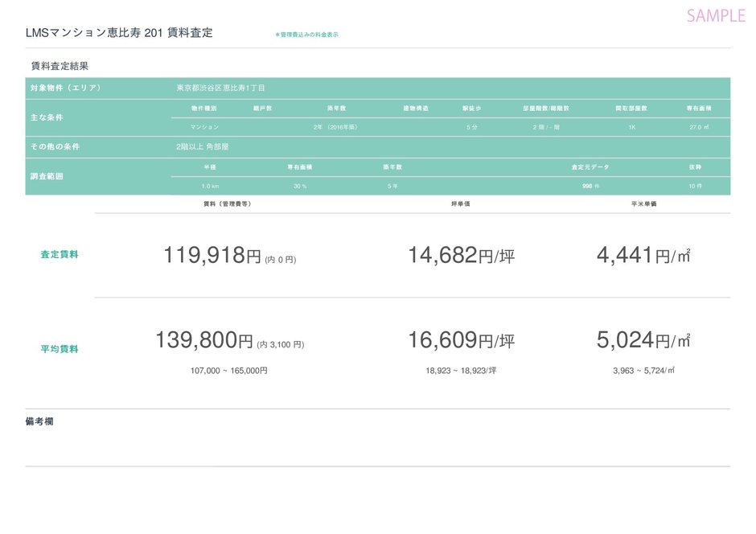The height and width of the screenshot is (534, 756).
Task: Click the 物件種別 value マンション
Action: pos(204,127)
